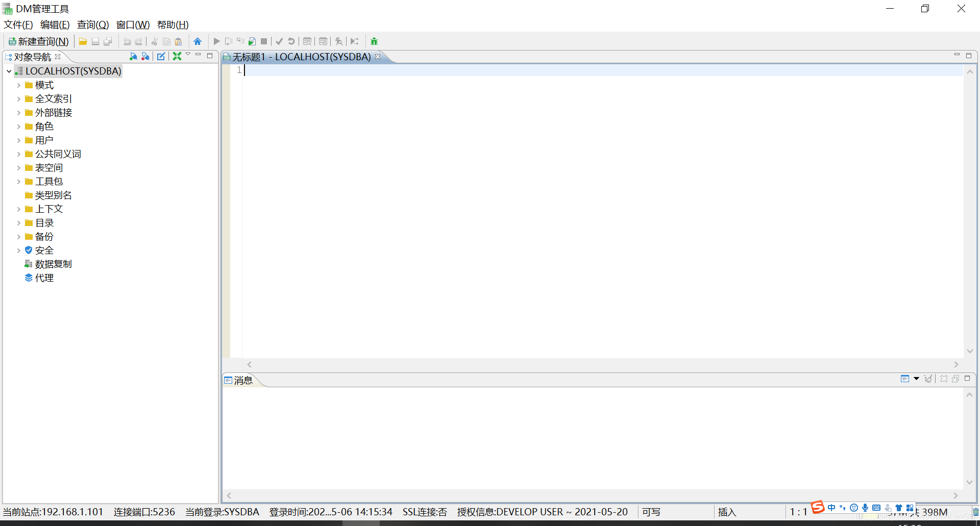Viewport: 980px width, 526px height.
Task: Click the redo arrow in toolbar
Action: pos(139,41)
